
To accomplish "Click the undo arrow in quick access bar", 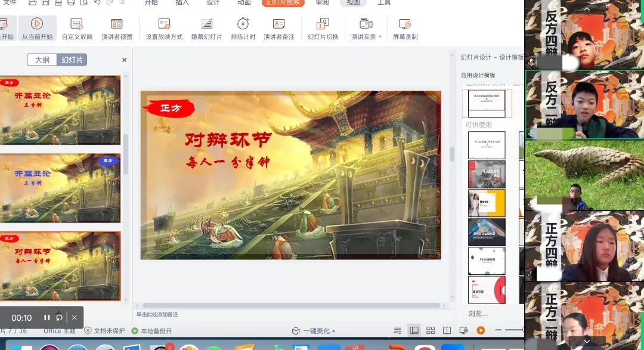I will point(97,2).
